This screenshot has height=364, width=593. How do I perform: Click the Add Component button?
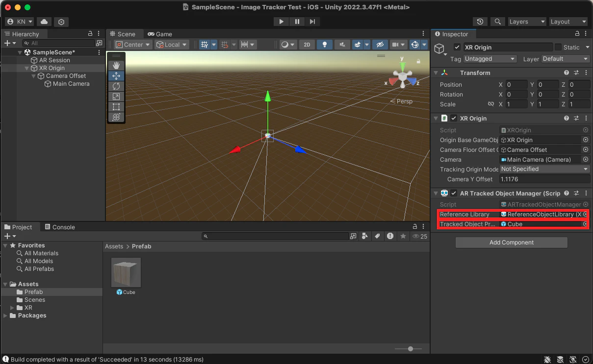[x=511, y=242]
